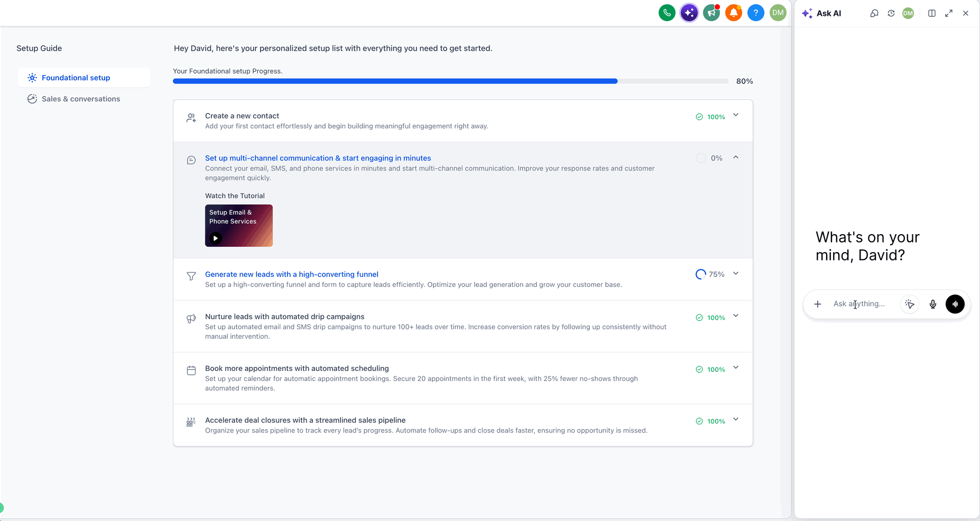Click the chat bubble icon beside multi-channel setup
Screen dimensions: 980x521
(x=191, y=160)
